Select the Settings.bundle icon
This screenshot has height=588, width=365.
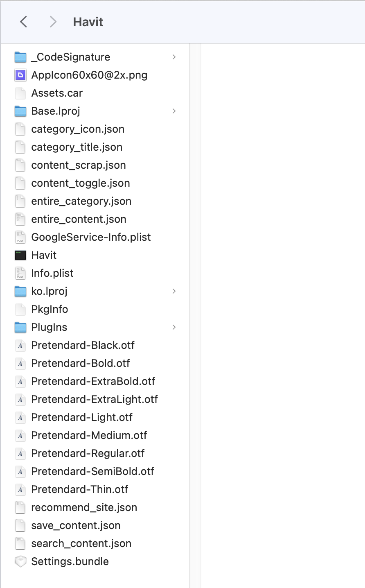click(20, 561)
